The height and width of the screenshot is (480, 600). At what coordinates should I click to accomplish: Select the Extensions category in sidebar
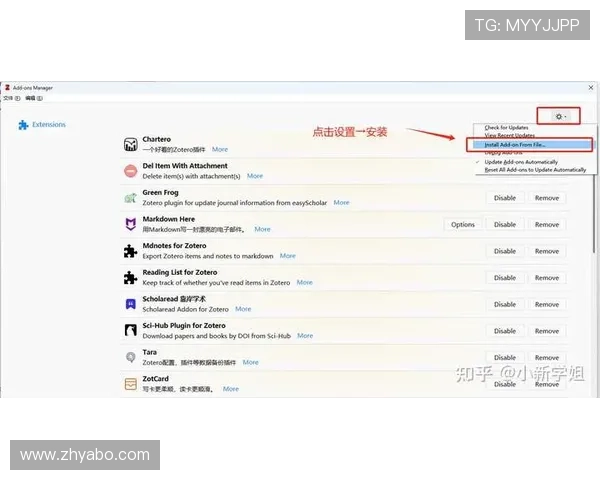42,124
